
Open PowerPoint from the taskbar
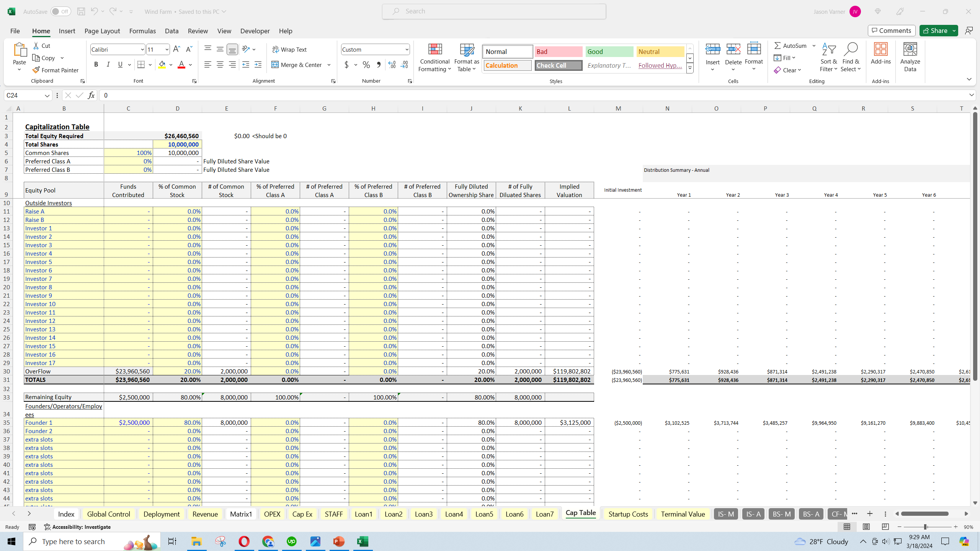(x=339, y=541)
